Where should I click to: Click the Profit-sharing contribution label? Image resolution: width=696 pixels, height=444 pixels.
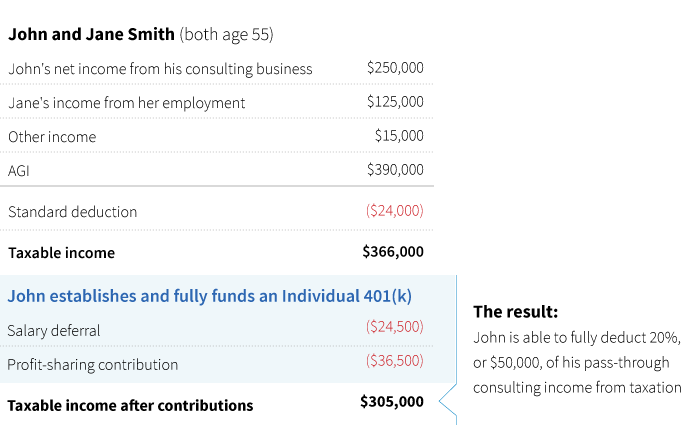92,364
